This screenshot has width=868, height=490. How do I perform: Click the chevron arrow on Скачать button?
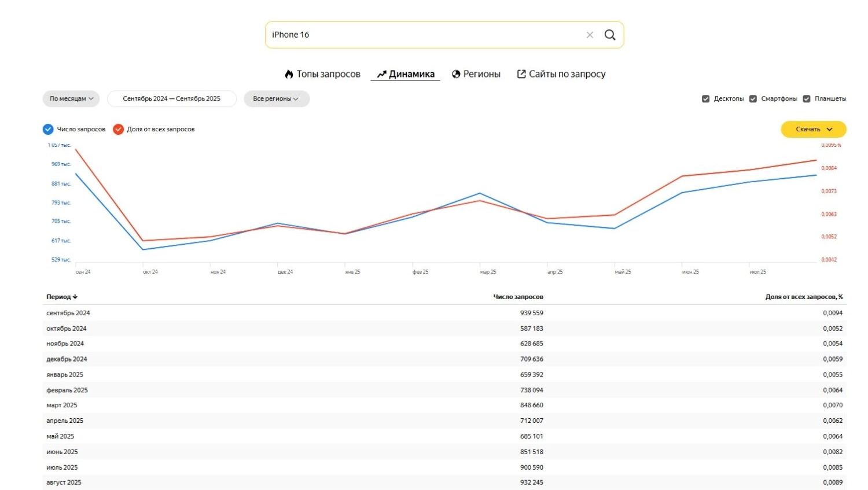tap(829, 130)
